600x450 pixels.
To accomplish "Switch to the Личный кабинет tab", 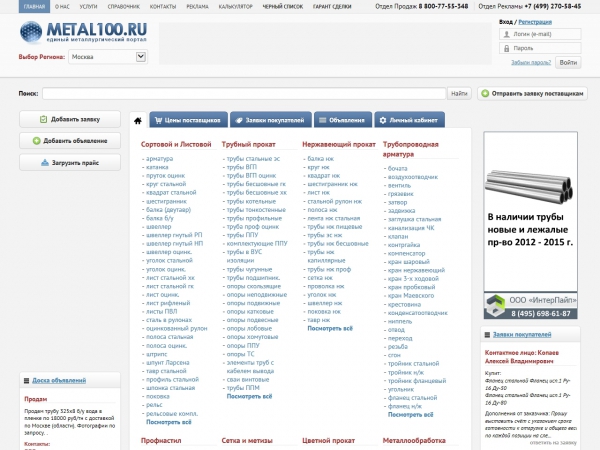I will coord(409,120).
